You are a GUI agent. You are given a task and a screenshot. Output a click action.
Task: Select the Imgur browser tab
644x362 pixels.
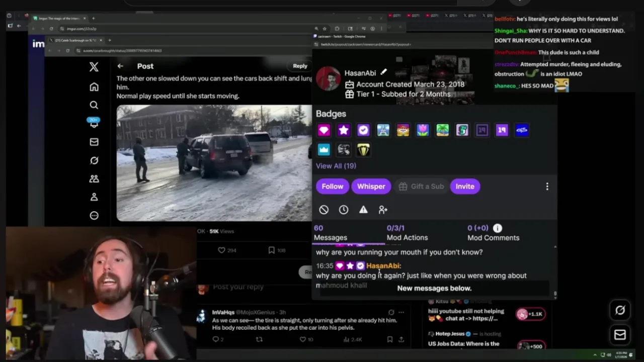(x=59, y=18)
